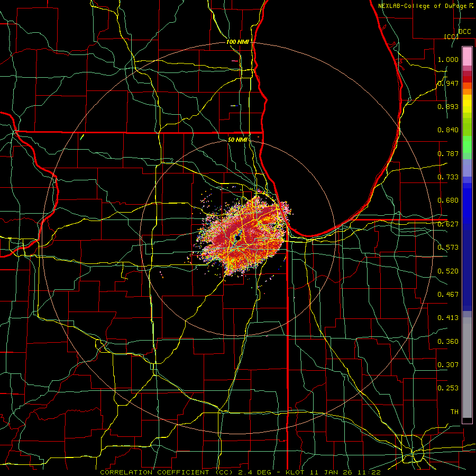Pick the dark navy segment of the color bar
Image resolution: width=476 pixels, height=476 pixels.
467,270
